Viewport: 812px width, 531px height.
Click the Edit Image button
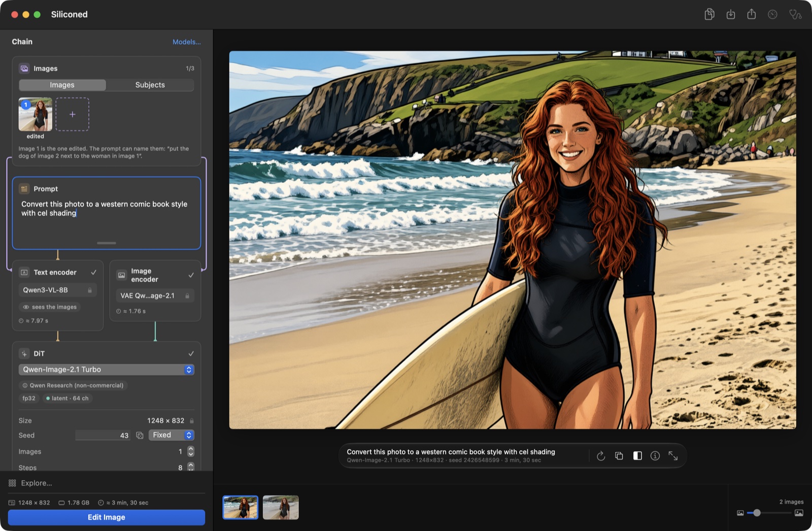(107, 517)
